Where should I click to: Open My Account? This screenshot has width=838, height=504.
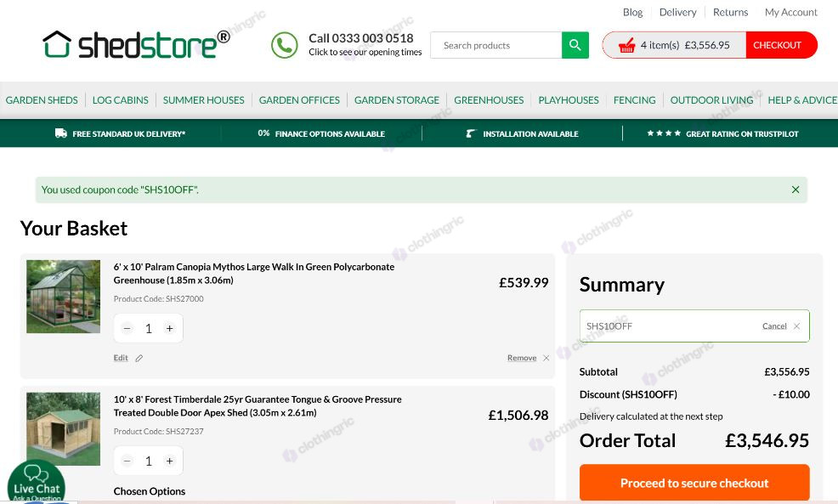(x=791, y=12)
